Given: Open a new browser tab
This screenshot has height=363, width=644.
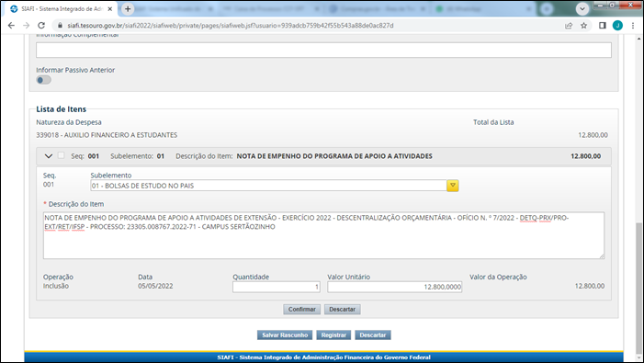Looking at the screenshot, I should (x=128, y=8).
